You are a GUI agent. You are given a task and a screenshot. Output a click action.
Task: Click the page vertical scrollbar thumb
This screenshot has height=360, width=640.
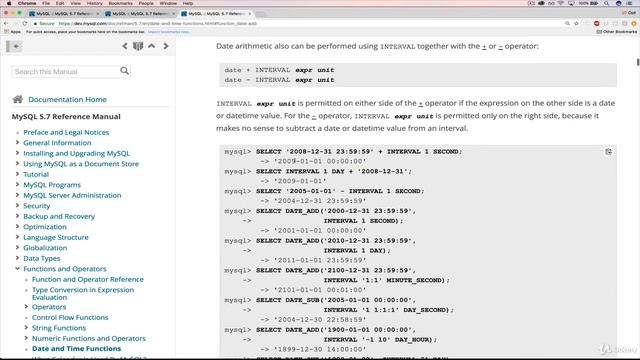(638, 62)
